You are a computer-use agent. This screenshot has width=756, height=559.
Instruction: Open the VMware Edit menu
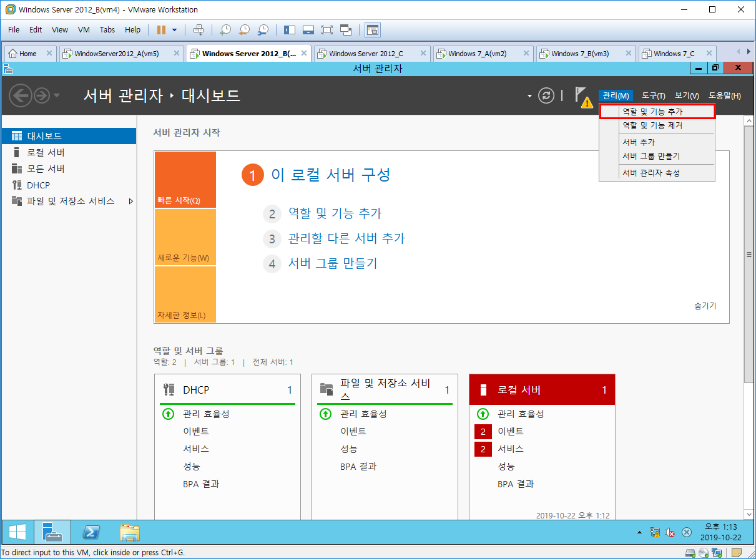point(36,29)
